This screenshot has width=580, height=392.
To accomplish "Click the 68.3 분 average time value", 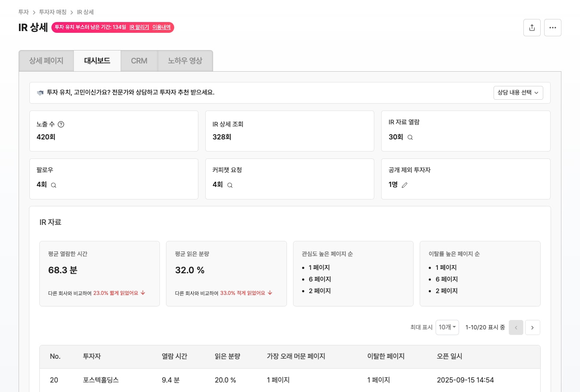I will 63,270.
